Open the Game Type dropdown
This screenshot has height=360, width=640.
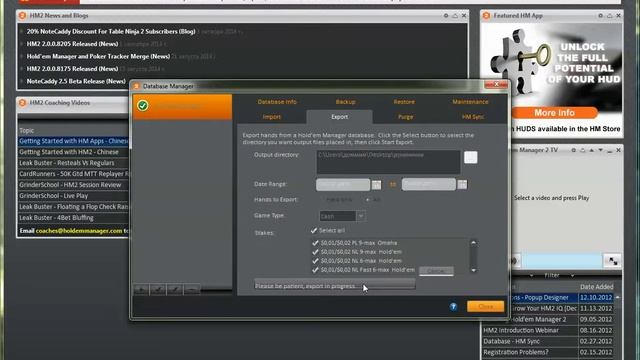[x=361, y=216]
